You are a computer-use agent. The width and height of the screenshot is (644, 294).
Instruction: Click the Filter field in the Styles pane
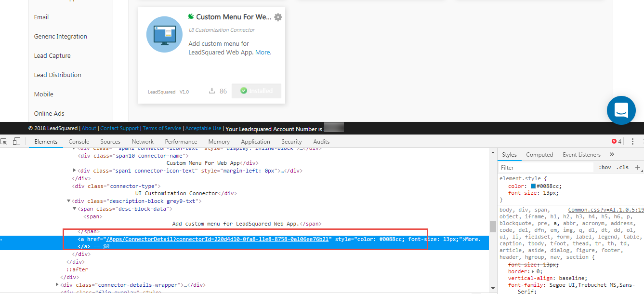546,168
